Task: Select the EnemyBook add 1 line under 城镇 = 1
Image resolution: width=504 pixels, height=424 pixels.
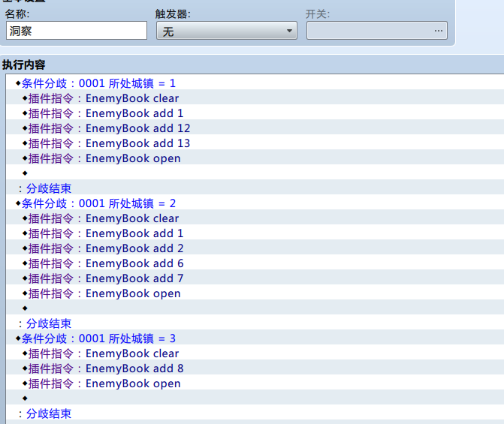Action: coord(255,113)
